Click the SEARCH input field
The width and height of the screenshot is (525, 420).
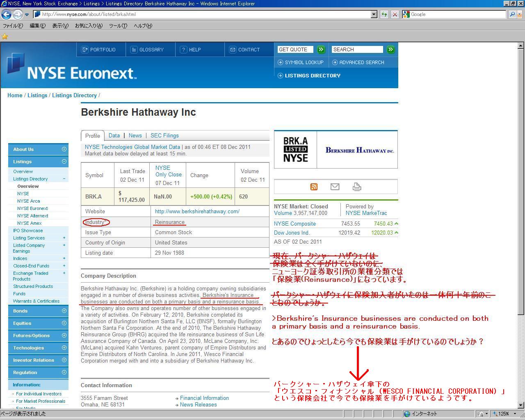tap(357, 50)
